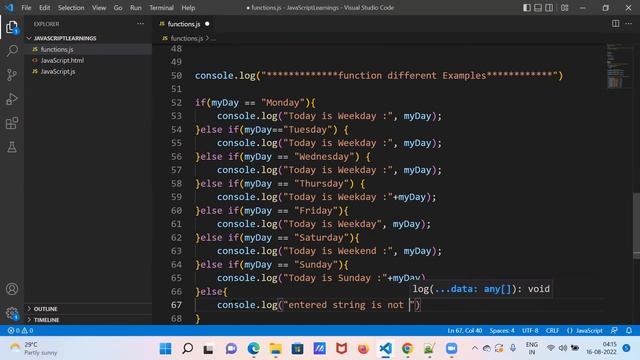Open Explorer Views and More Actions ellipsis
The width and height of the screenshot is (640, 360).
(x=140, y=24)
